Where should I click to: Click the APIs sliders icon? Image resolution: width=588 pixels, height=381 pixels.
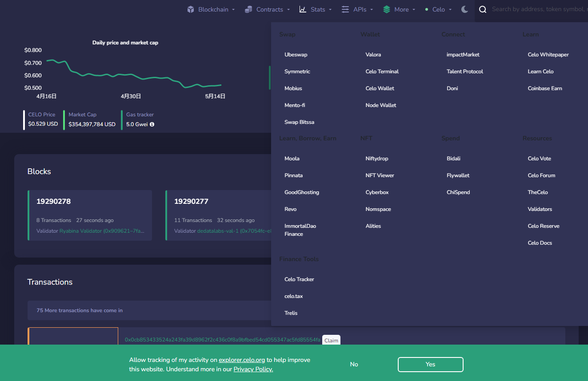345,9
